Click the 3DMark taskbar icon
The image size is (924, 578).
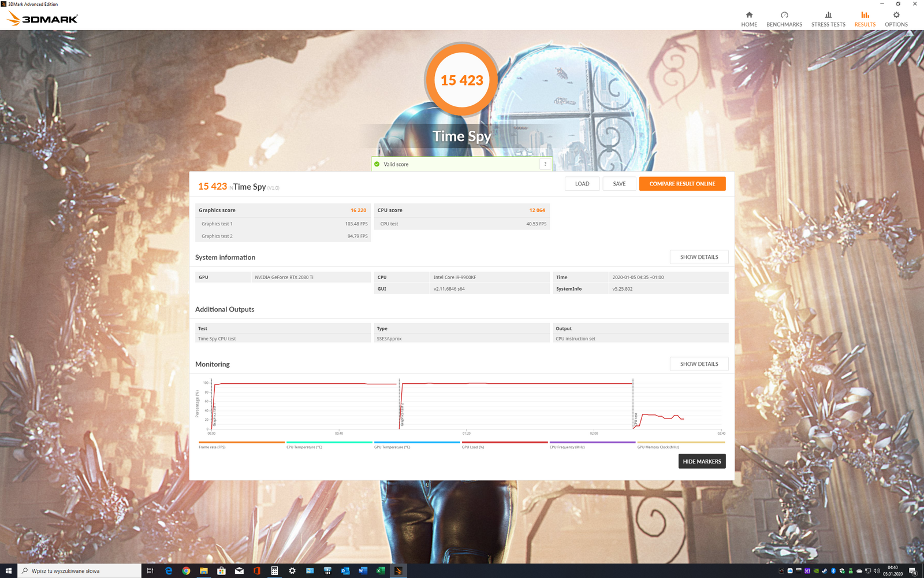(x=398, y=570)
